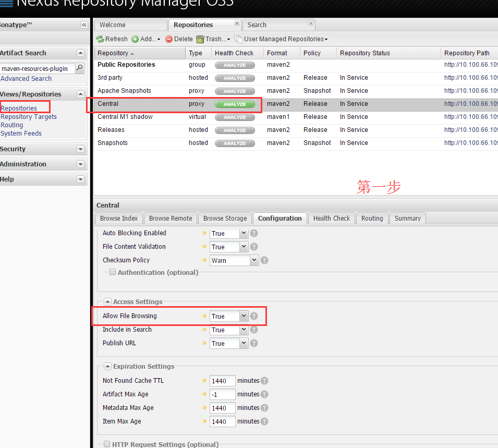Image resolution: width=498 pixels, height=448 pixels.
Task: Collapse sidebar with double-arrow icon
Action: tap(84, 25)
